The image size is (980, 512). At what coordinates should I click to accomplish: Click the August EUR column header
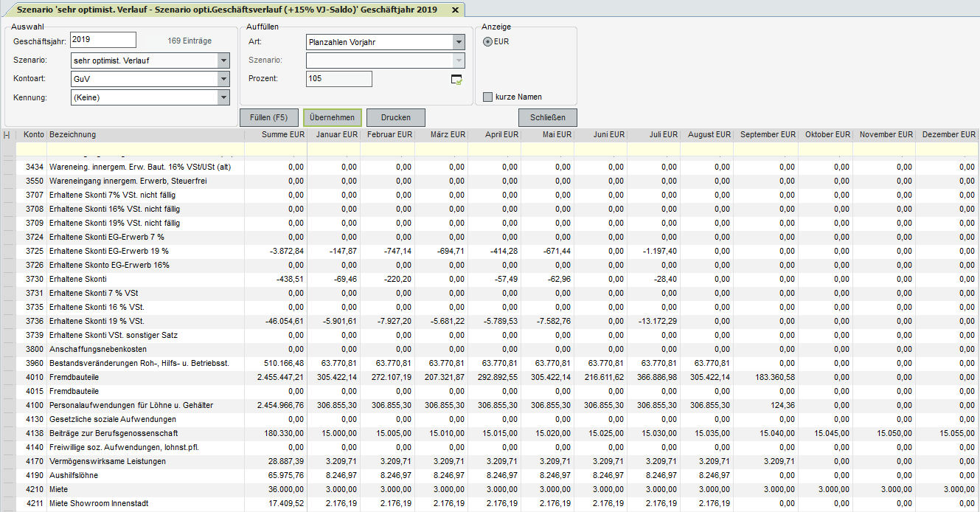tap(707, 135)
